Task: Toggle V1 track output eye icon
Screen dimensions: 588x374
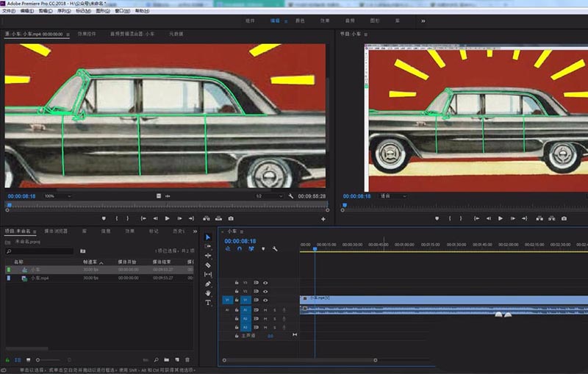Action: pos(265,300)
